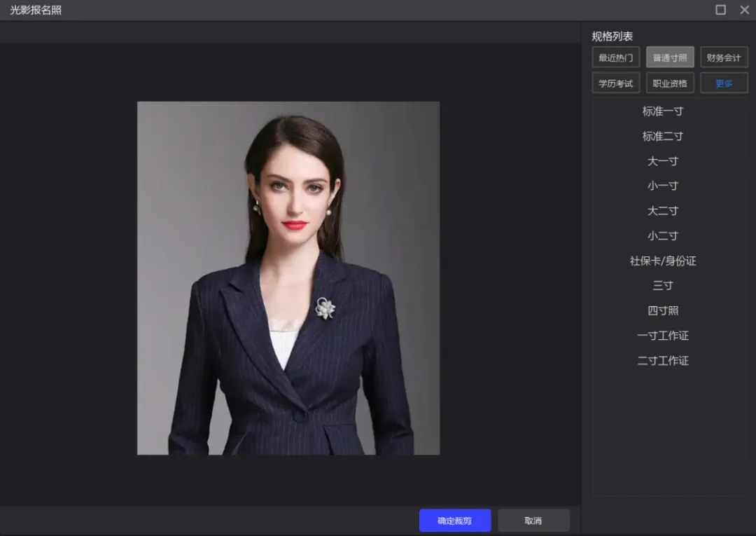Choose 小二寸 in the list
The image size is (756, 536).
click(663, 236)
